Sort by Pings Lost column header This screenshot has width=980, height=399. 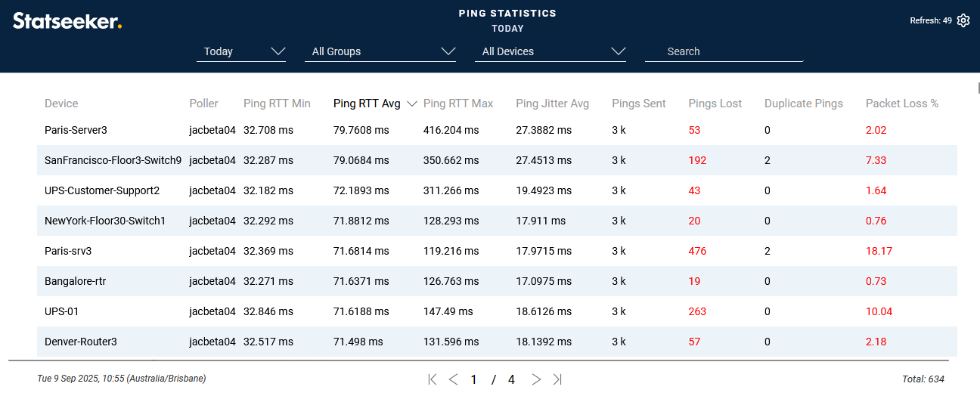[x=715, y=104]
